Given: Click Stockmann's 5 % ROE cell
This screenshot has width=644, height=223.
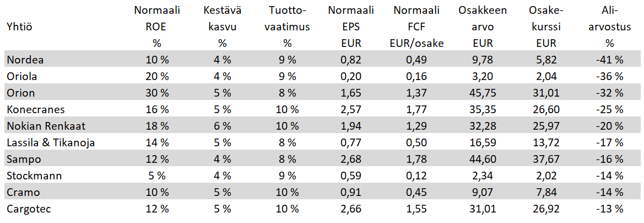Looking at the screenshot, I should click(x=156, y=176).
